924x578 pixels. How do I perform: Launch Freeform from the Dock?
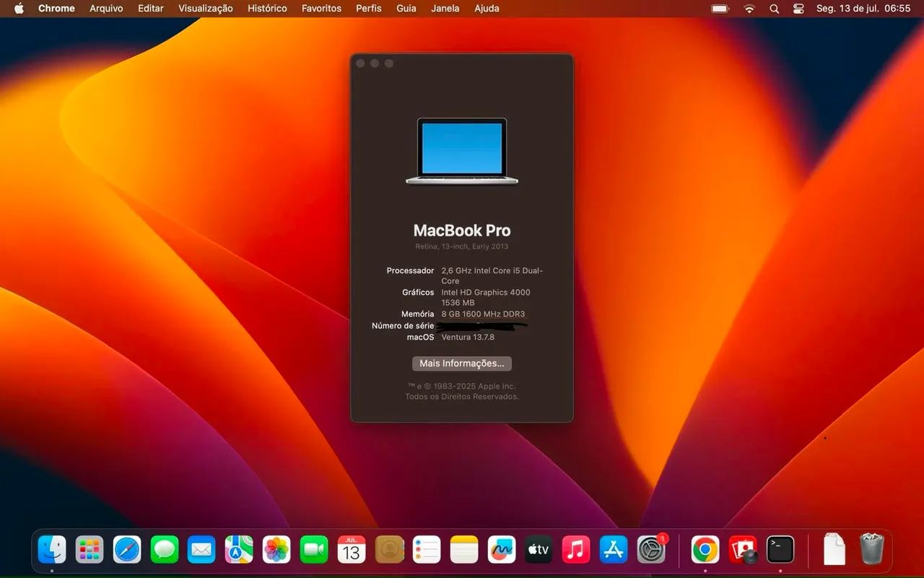502,550
